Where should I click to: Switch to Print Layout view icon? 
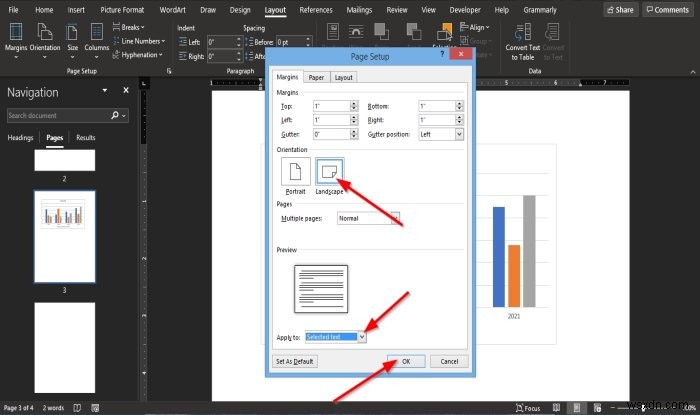577,407
